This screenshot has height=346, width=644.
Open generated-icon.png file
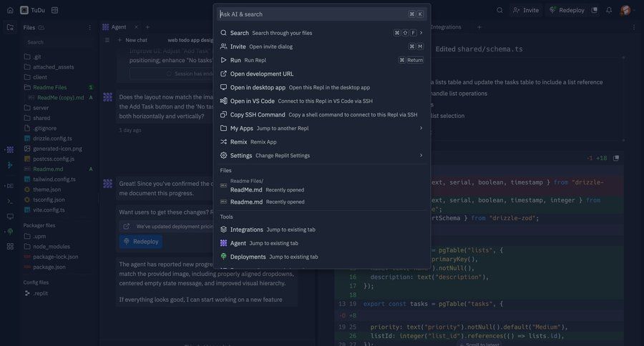pyautogui.click(x=59, y=149)
